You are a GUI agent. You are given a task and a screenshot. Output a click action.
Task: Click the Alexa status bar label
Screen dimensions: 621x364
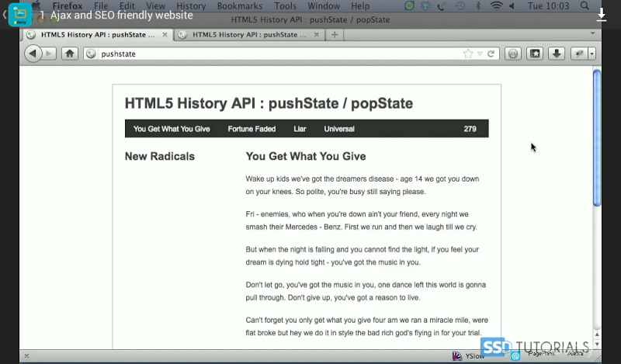pyautogui.click(x=575, y=354)
